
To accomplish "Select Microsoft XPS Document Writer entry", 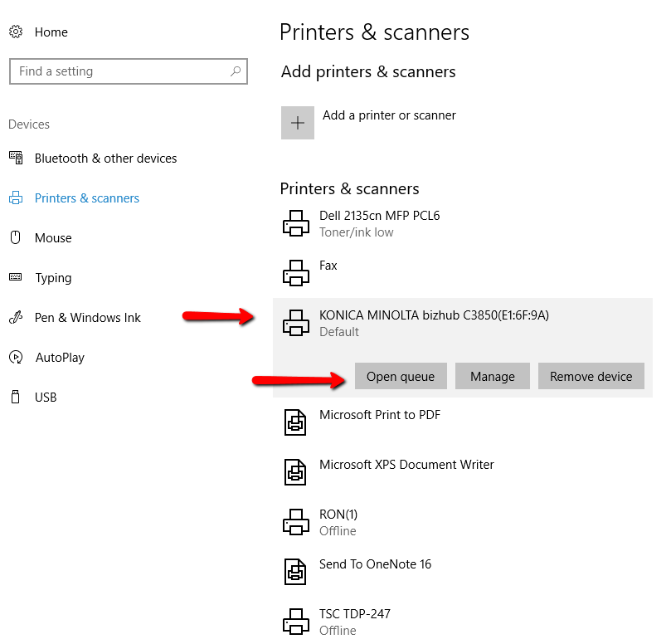I will [x=406, y=465].
